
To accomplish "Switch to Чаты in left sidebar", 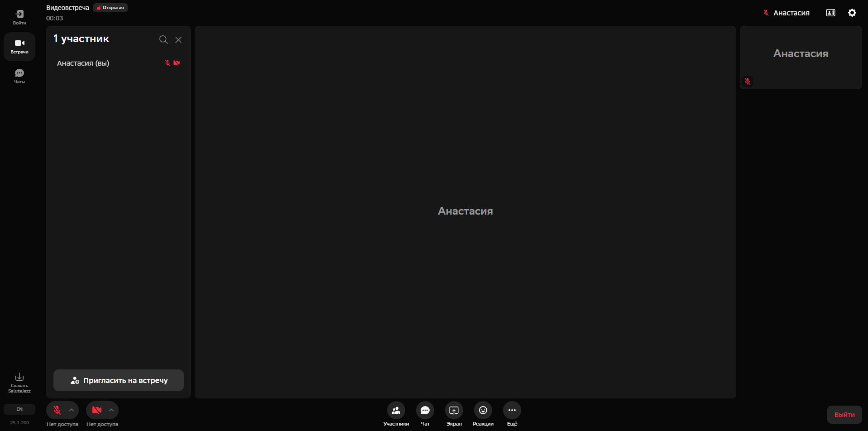I will (x=19, y=76).
